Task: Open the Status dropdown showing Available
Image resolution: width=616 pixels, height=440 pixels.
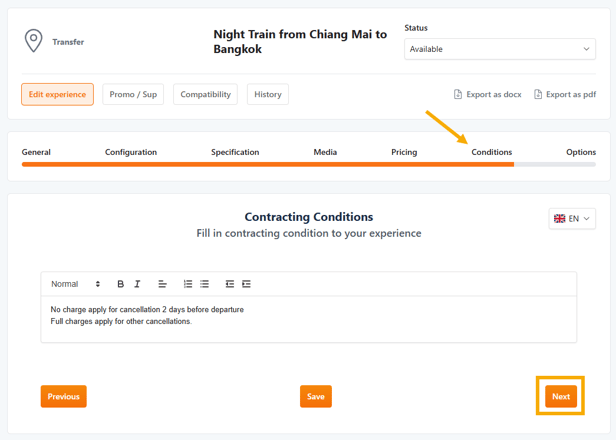Action: [x=499, y=49]
